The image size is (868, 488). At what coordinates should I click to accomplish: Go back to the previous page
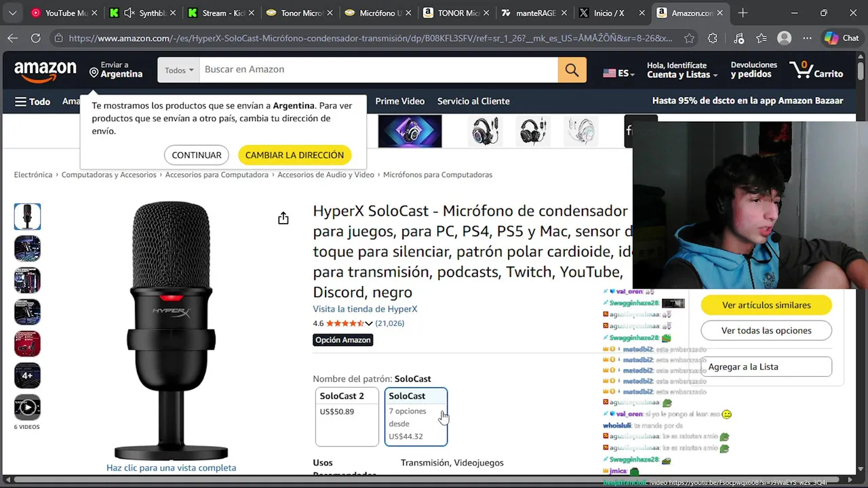[x=14, y=39]
